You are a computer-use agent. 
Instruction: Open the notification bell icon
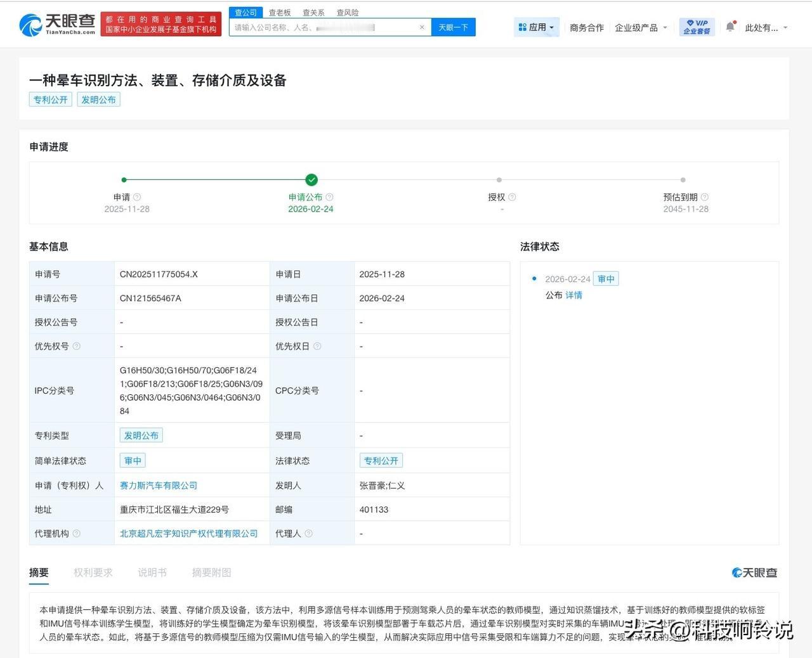pos(730,24)
